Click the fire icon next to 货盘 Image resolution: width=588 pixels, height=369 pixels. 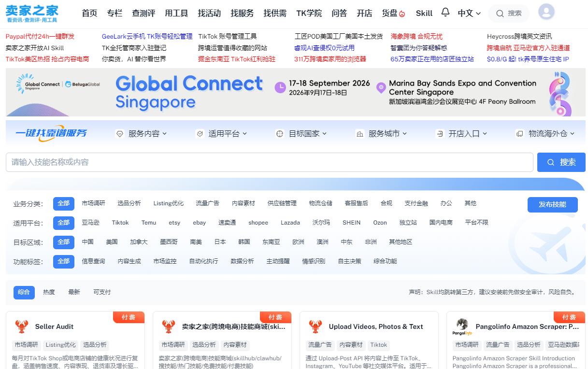(x=402, y=14)
